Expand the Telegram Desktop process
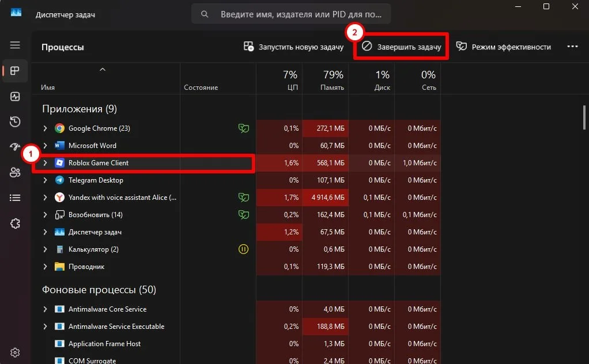The width and height of the screenshot is (589, 364). point(45,180)
